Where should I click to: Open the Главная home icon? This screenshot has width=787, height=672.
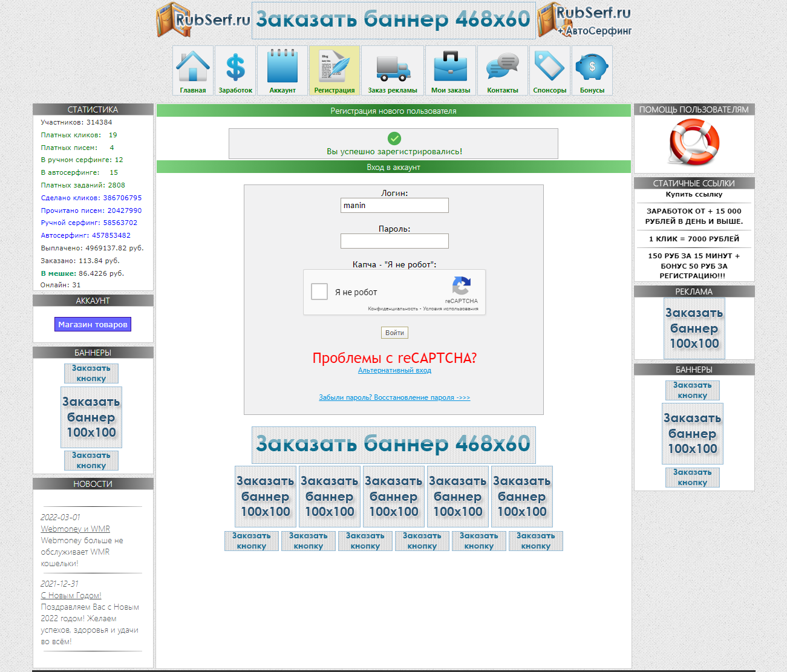[193, 71]
